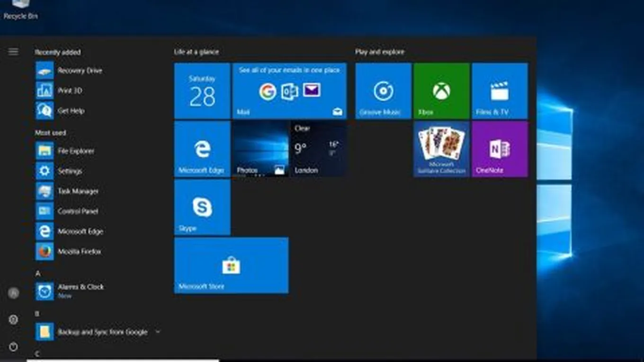Open the Recycle Bin desktop icon

point(20,9)
